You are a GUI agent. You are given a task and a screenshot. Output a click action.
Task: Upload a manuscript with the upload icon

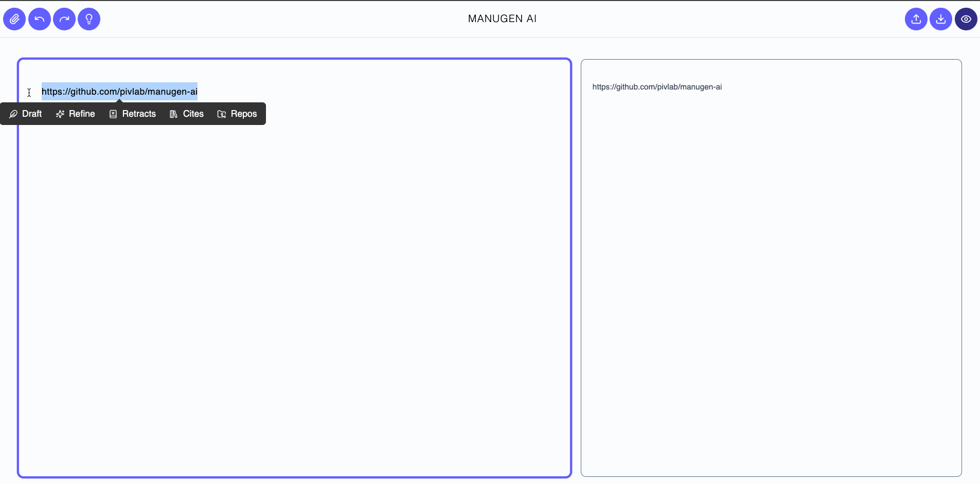pos(916,19)
